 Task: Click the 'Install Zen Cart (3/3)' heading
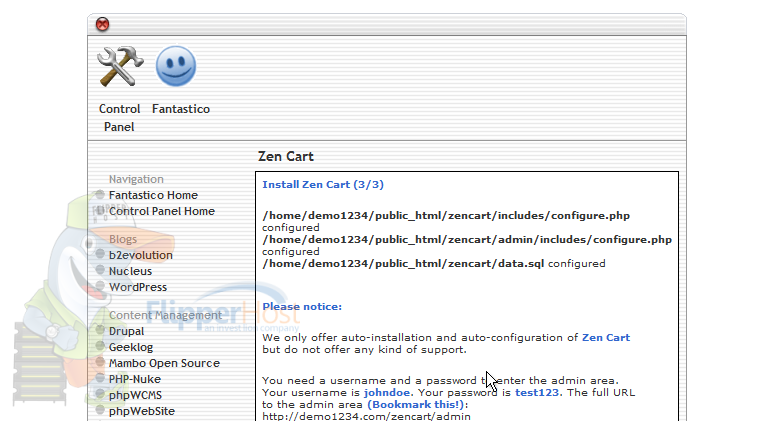click(x=323, y=185)
